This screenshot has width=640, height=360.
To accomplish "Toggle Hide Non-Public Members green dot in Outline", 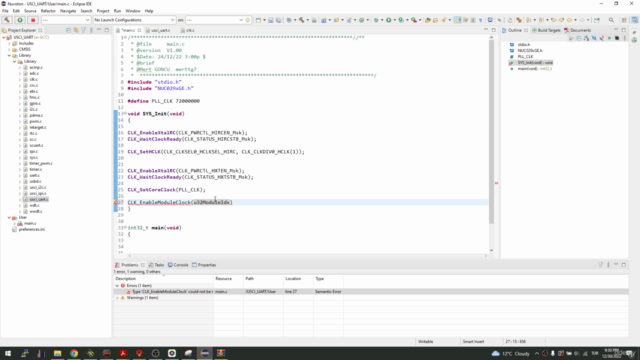I will [x=609, y=38].
